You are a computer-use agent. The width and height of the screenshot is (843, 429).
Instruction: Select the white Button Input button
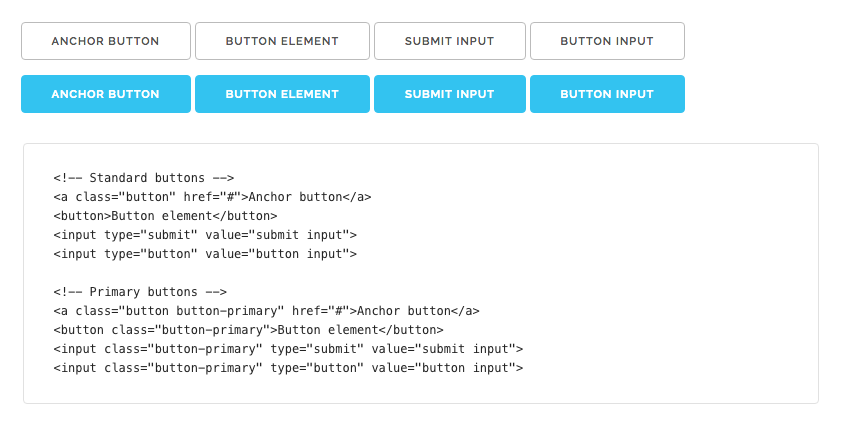tap(606, 41)
